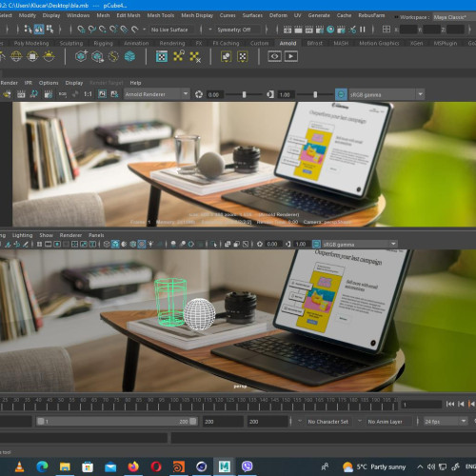
Task: Open Firefox from the Windows taskbar
Action: [133, 466]
